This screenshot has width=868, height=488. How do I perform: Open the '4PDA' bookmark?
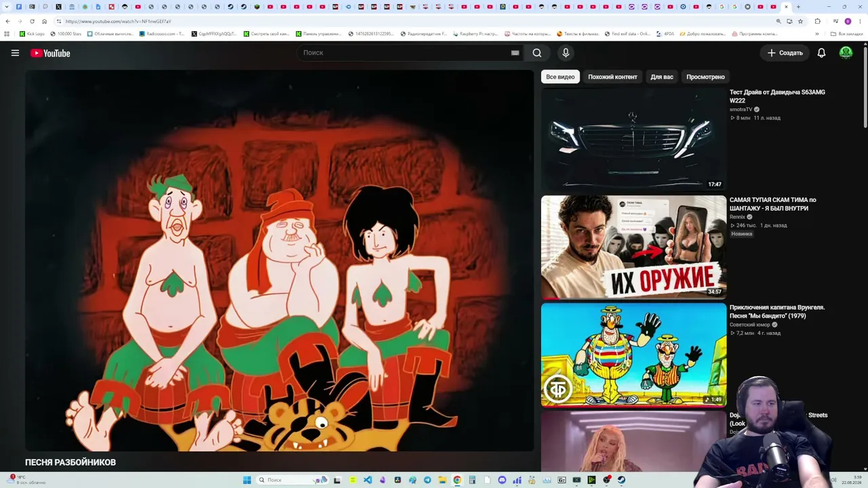pos(665,33)
